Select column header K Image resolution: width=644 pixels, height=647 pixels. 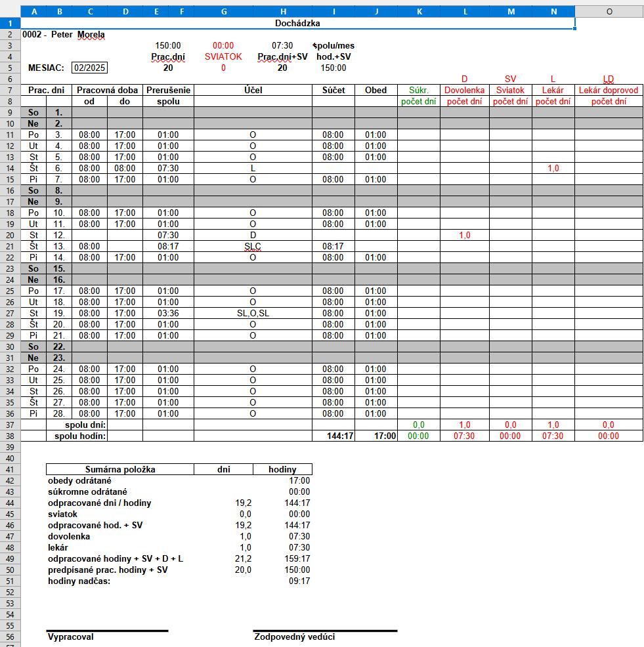point(418,11)
